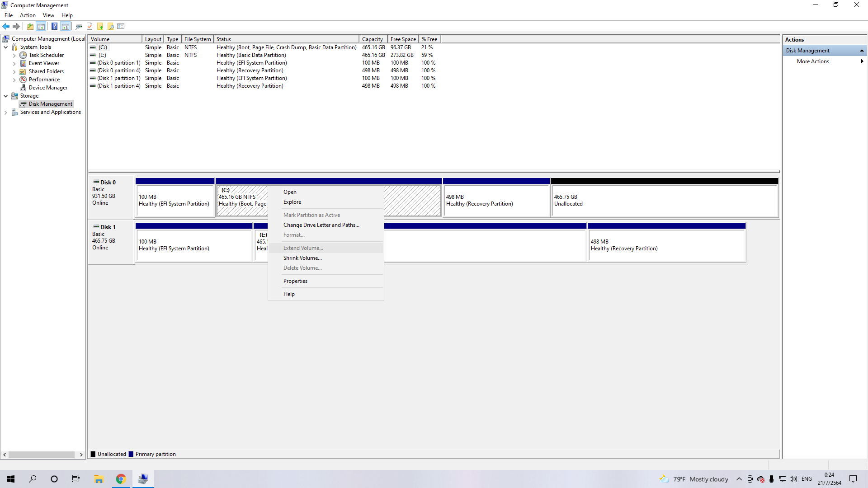Select the (Disk 0 partition 4) volume row
Screen dimensions: 868x488
[x=264, y=70]
